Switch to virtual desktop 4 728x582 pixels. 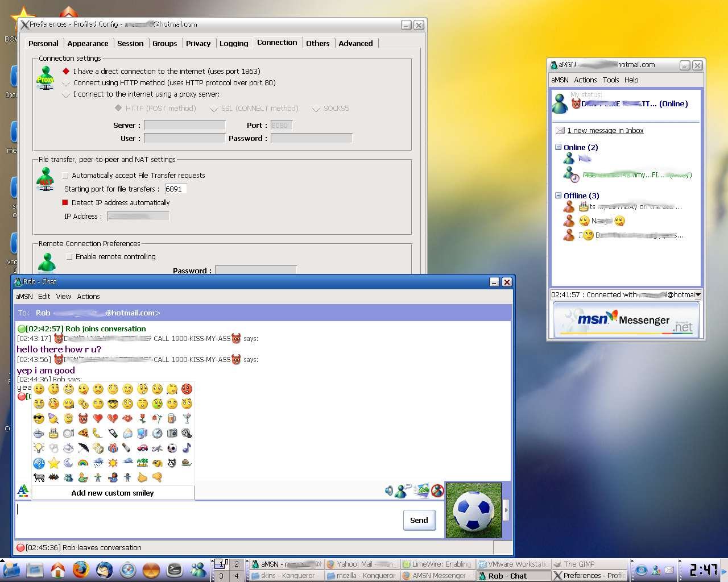click(x=237, y=576)
